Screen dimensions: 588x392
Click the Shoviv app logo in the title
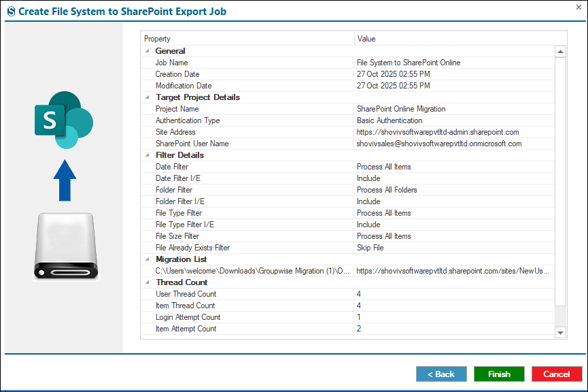pos(12,12)
